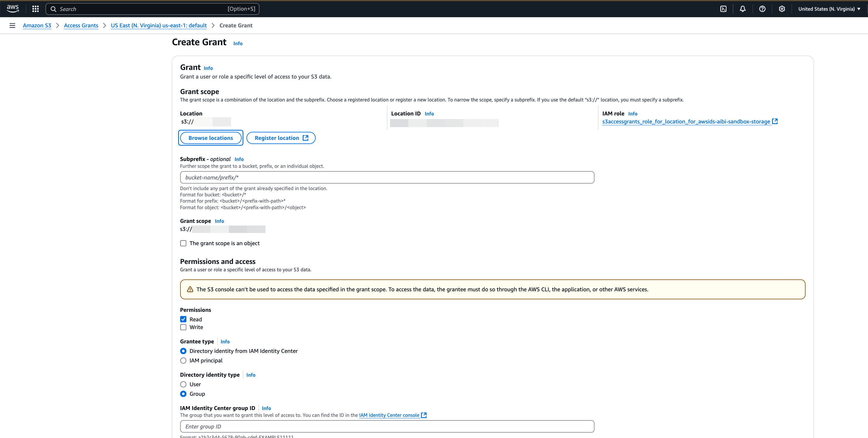Go to the Access Grants breadcrumb link

point(81,25)
